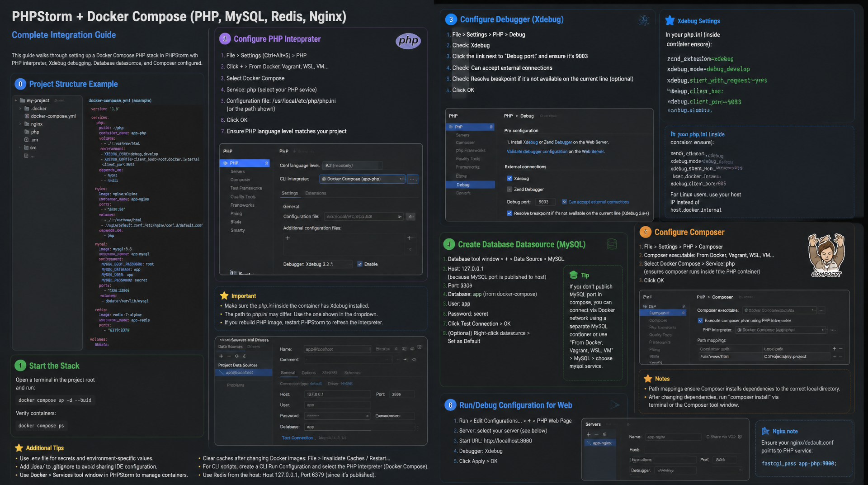Open the Debugger Xdebug version dropdown
Screen dimensions: 868x485
pos(330,264)
